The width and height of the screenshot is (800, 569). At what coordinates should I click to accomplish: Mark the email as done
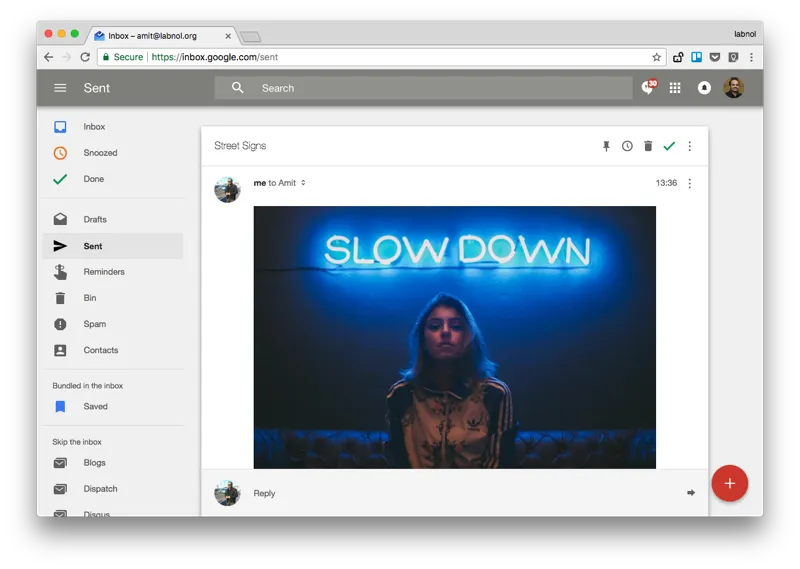669,146
